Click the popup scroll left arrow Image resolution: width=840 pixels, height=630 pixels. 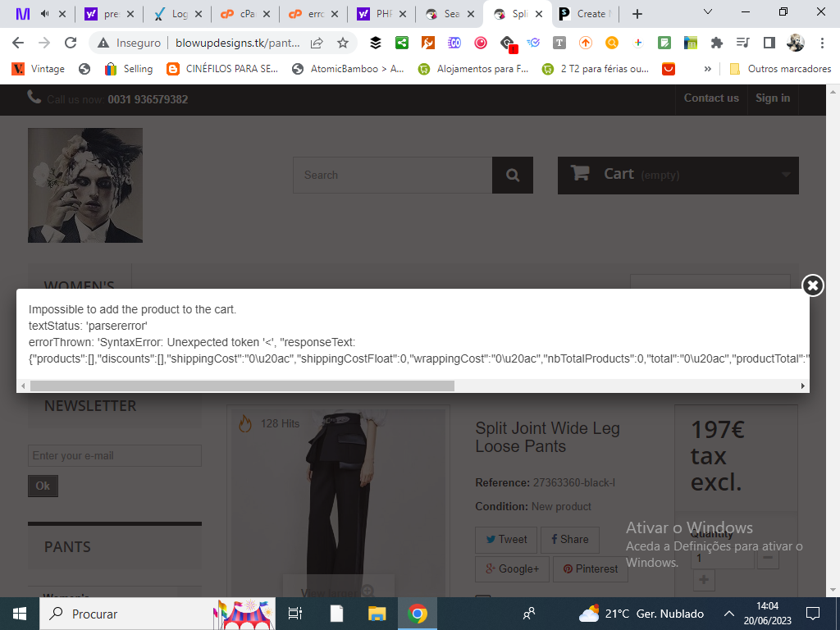tap(23, 386)
